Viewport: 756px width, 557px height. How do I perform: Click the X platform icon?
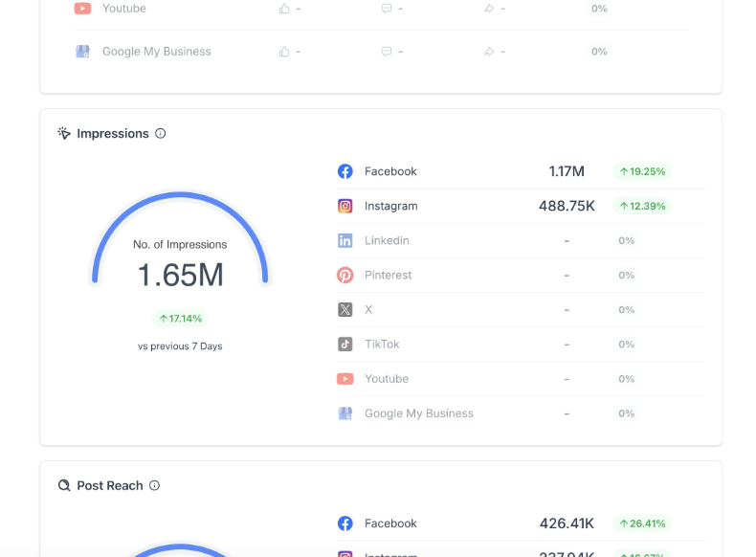tap(345, 309)
